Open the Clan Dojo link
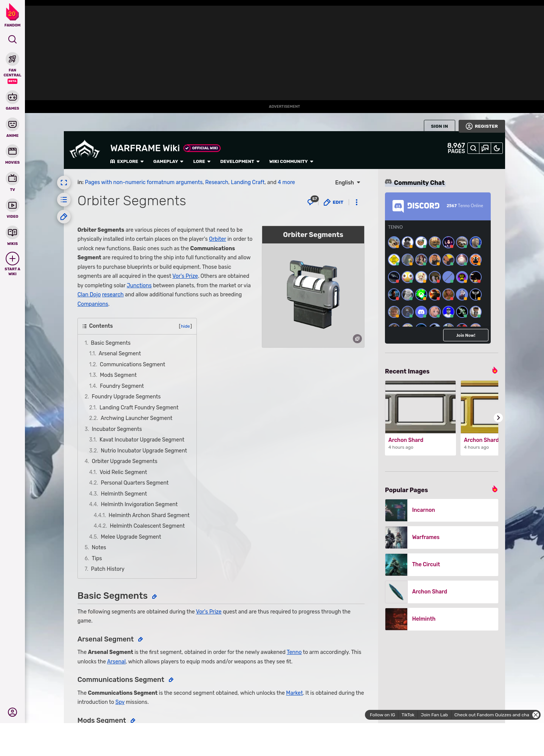The image size is (544, 756). pyautogui.click(x=89, y=294)
